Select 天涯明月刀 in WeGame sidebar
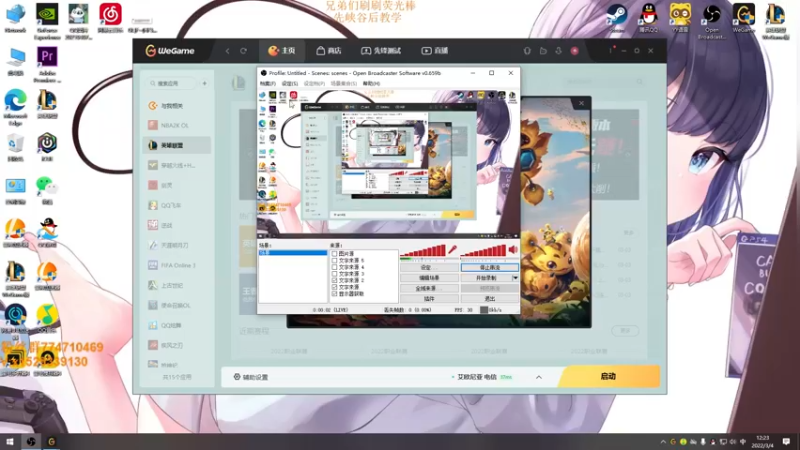Image resolution: width=800 pixels, height=450 pixels. click(177, 245)
